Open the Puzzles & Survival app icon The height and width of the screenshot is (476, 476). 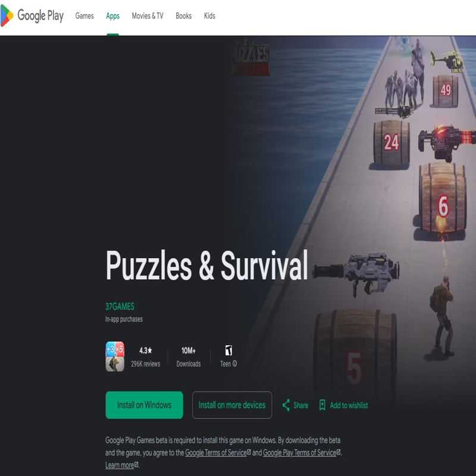coord(115,356)
